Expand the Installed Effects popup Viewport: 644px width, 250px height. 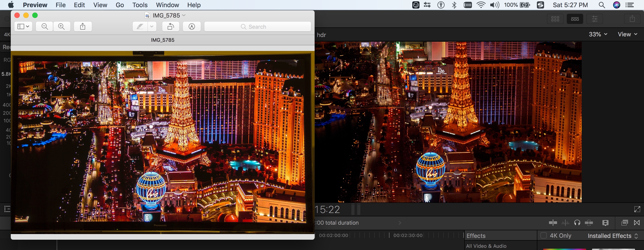(613, 236)
